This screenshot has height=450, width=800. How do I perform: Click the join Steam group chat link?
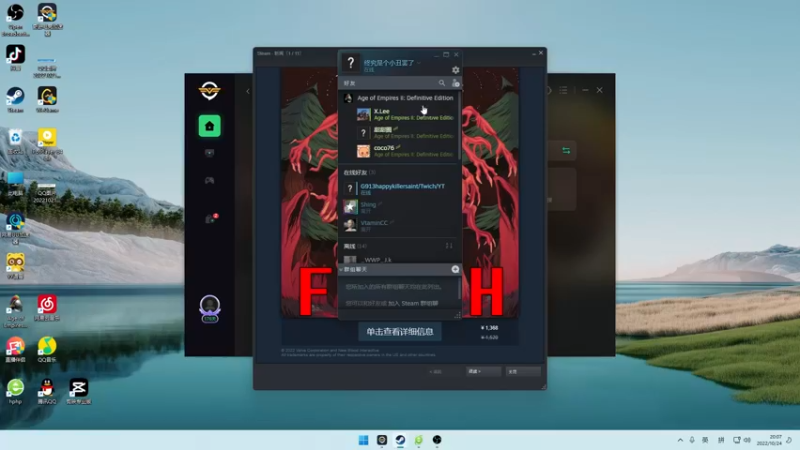[x=413, y=303]
